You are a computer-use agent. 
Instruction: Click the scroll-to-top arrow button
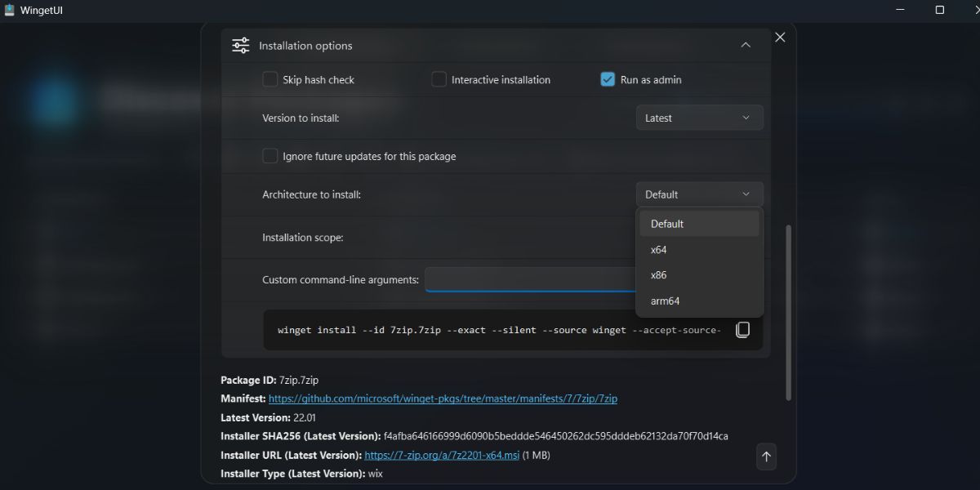pos(766,457)
